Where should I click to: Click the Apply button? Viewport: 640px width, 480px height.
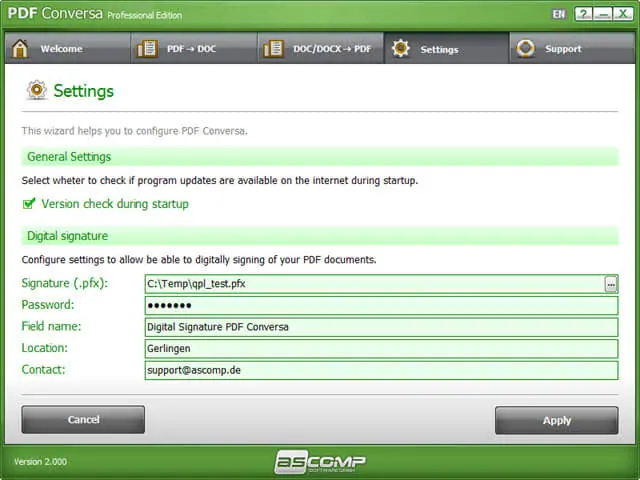[x=557, y=420]
